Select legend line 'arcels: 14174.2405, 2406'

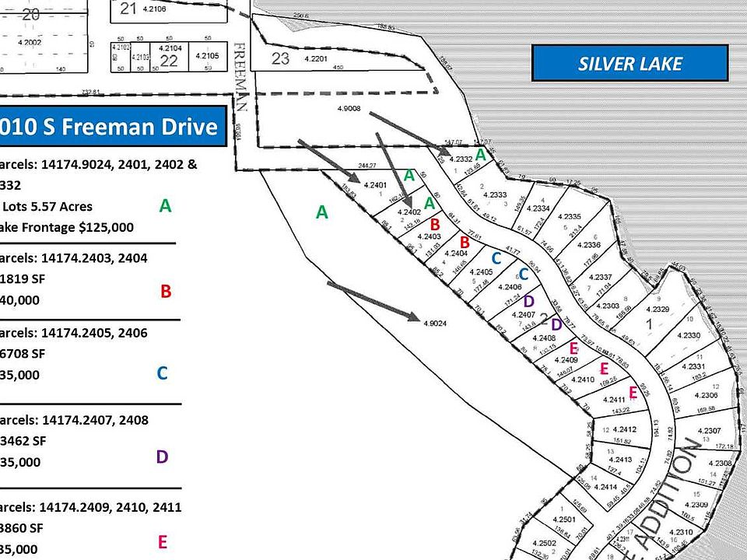tap(74, 333)
